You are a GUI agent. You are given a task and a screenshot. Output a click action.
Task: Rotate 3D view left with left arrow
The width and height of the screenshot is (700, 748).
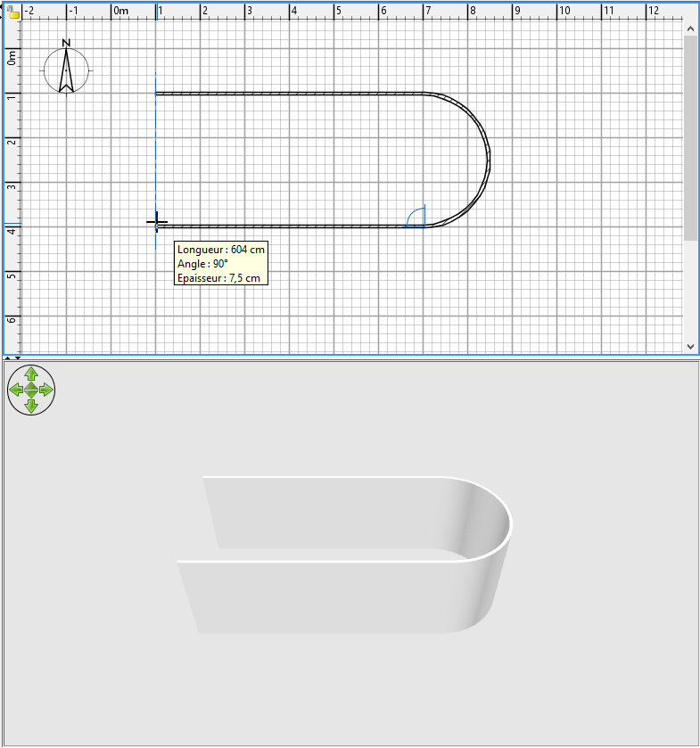[x=16, y=390]
